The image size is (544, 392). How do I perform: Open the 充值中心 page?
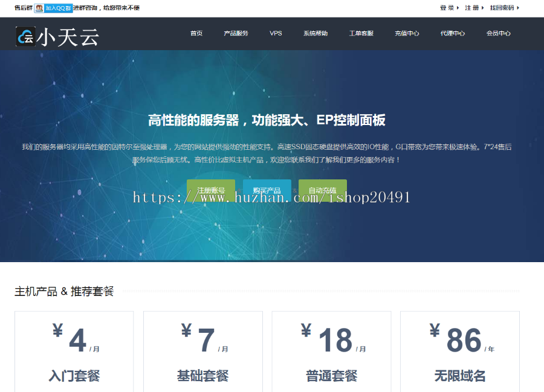407,34
